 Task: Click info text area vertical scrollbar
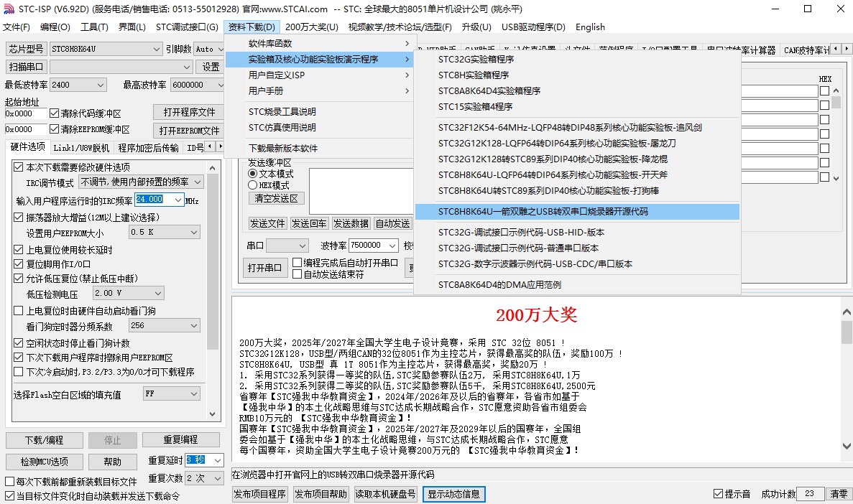tap(847, 332)
